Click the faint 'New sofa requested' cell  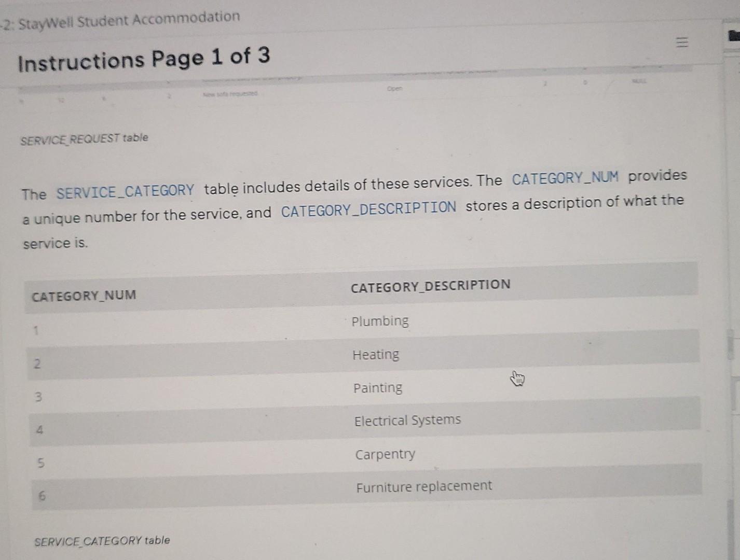point(230,94)
